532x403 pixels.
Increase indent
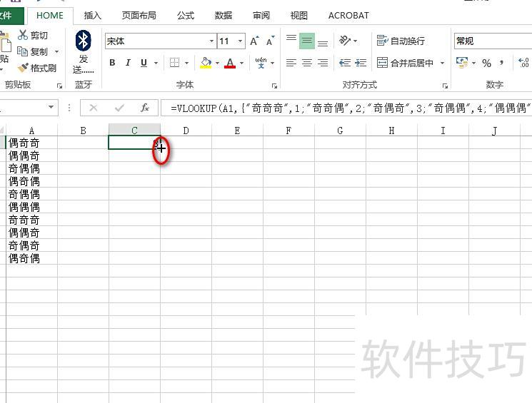(361, 63)
